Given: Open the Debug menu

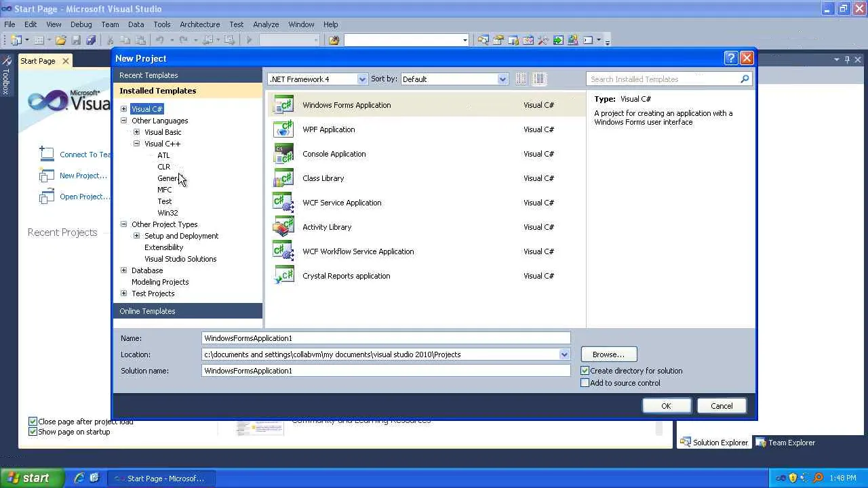Looking at the screenshot, I should pos(81,24).
